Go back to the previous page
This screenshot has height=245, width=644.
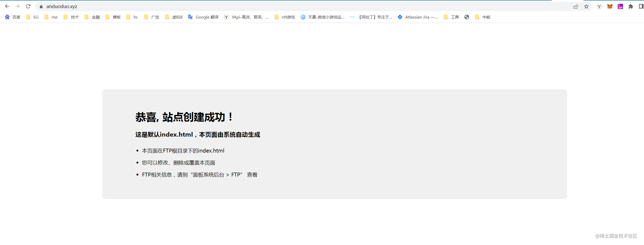[x=7, y=6]
